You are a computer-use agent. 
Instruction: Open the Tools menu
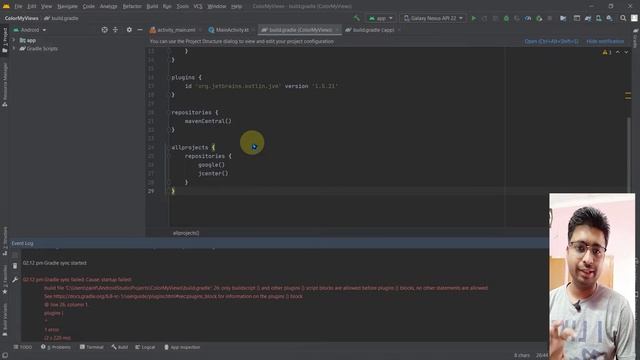click(x=182, y=6)
